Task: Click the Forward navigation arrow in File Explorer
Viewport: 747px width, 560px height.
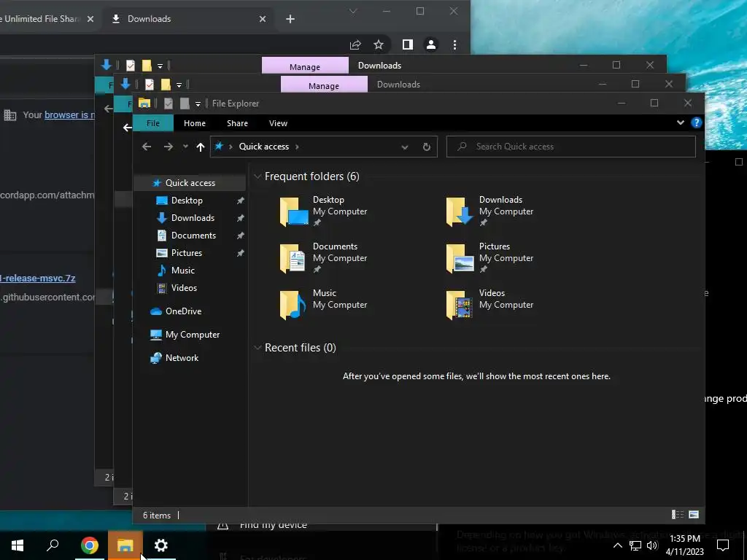Action: coord(169,147)
